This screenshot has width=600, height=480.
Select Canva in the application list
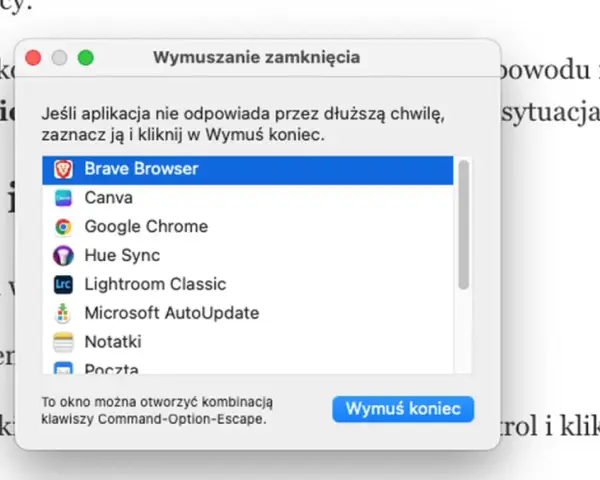[x=248, y=198]
